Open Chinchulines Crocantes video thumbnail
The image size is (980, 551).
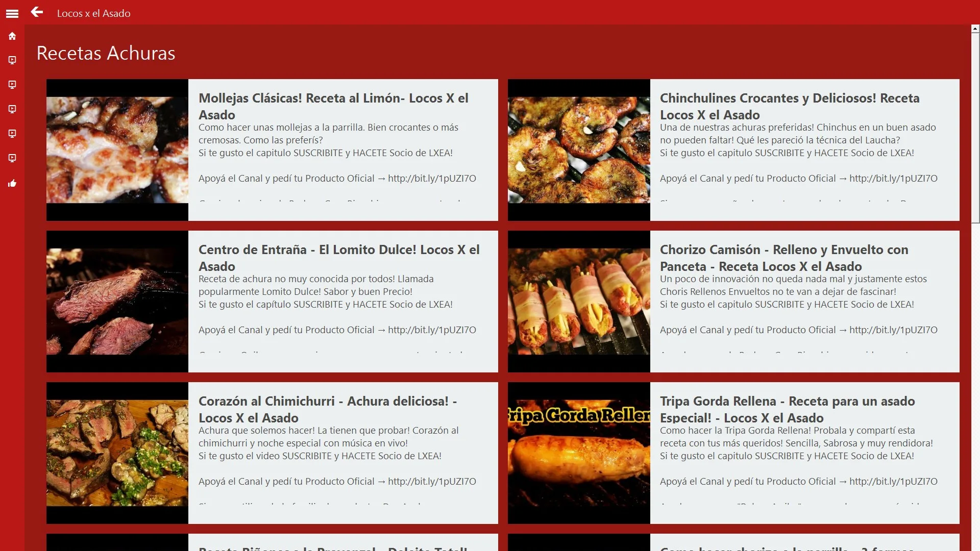click(579, 150)
